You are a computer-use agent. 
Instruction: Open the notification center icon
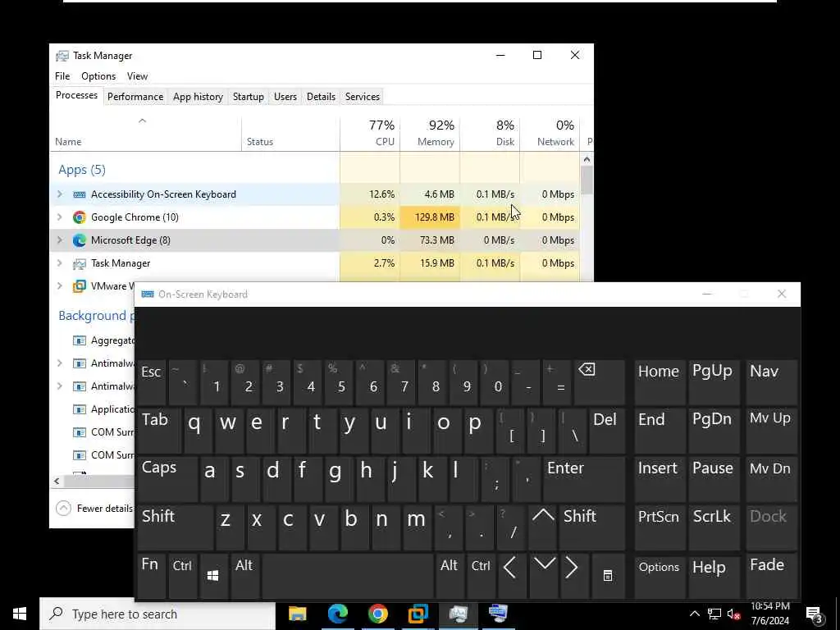pos(815,614)
